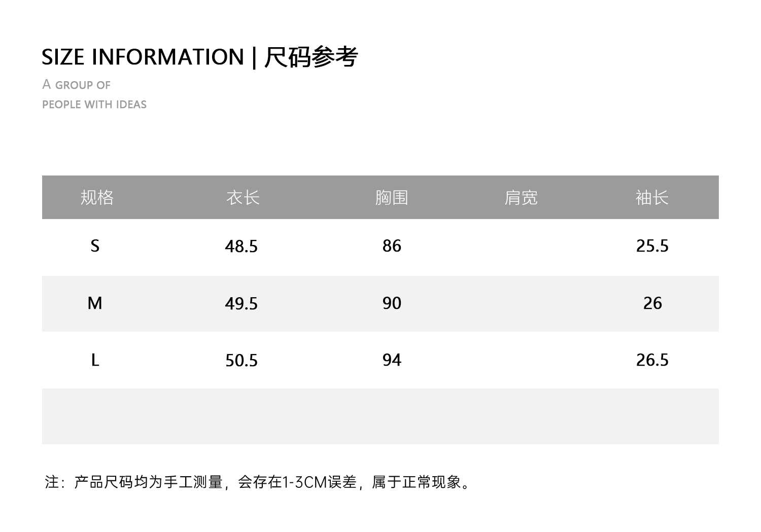This screenshot has height=532, width=761.
Task: Click the measurement error note at the bottom
Action: click(259, 482)
